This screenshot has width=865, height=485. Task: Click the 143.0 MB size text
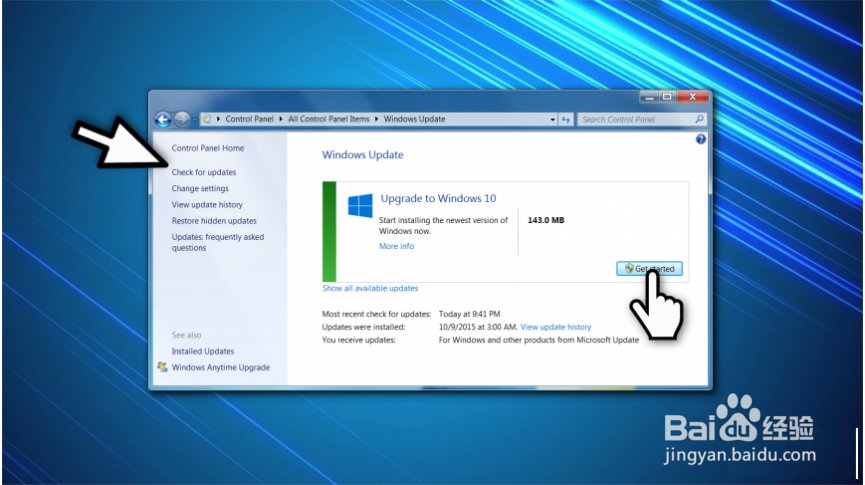(x=546, y=220)
